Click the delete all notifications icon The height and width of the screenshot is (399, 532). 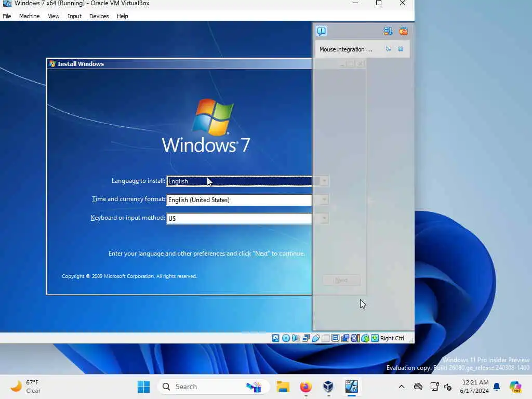(403, 31)
